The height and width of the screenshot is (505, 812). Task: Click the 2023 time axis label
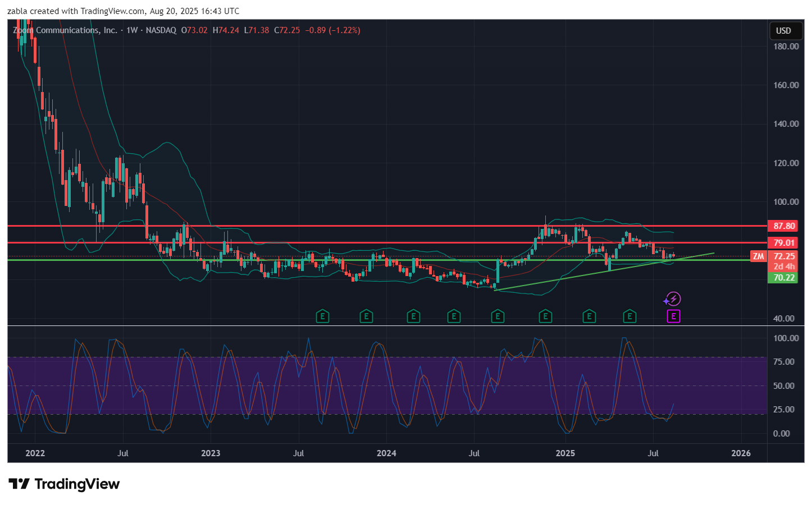click(x=211, y=453)
